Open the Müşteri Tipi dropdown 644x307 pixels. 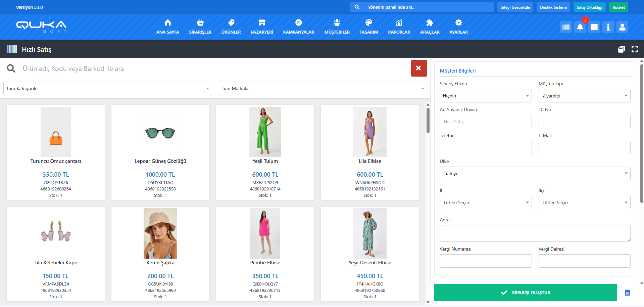tap(584, 96)
